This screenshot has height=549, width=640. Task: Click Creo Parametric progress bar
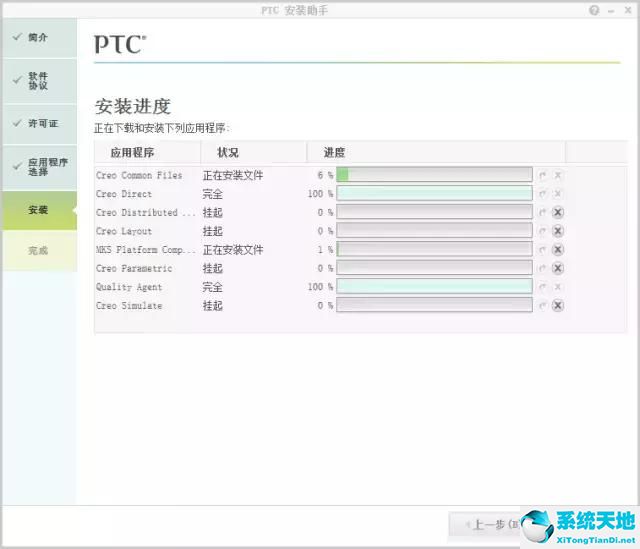click(434, 268)
